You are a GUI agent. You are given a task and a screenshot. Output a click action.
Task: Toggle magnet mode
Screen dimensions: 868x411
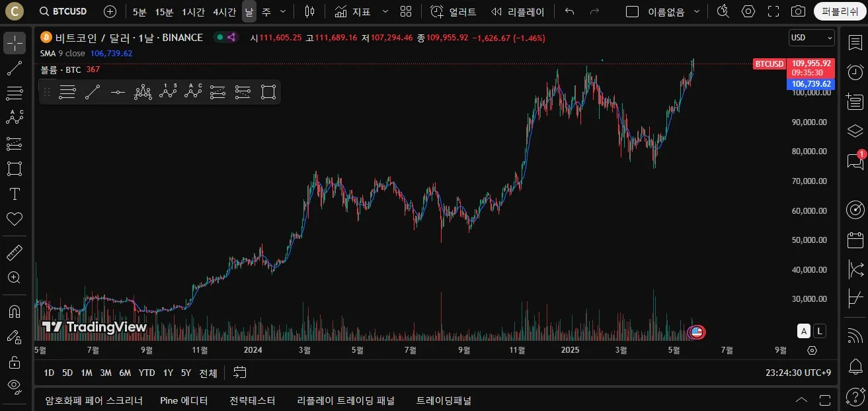[x=15, y=311]
